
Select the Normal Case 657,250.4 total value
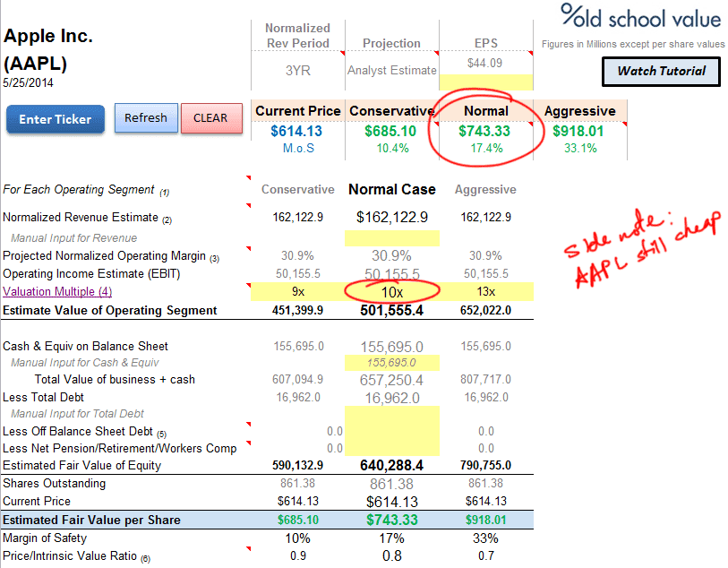pyautogui.click(x=392, y=381)
